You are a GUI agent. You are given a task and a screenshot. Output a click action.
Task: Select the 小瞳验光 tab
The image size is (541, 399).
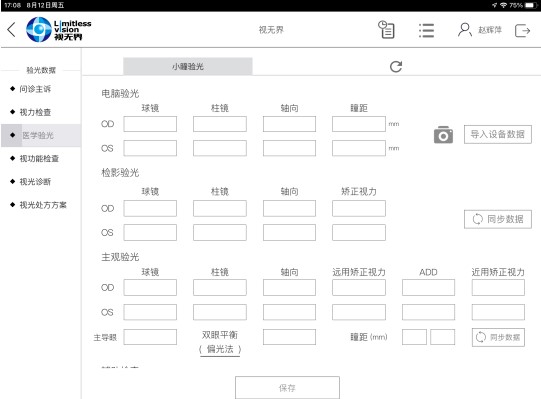point(188,66)
